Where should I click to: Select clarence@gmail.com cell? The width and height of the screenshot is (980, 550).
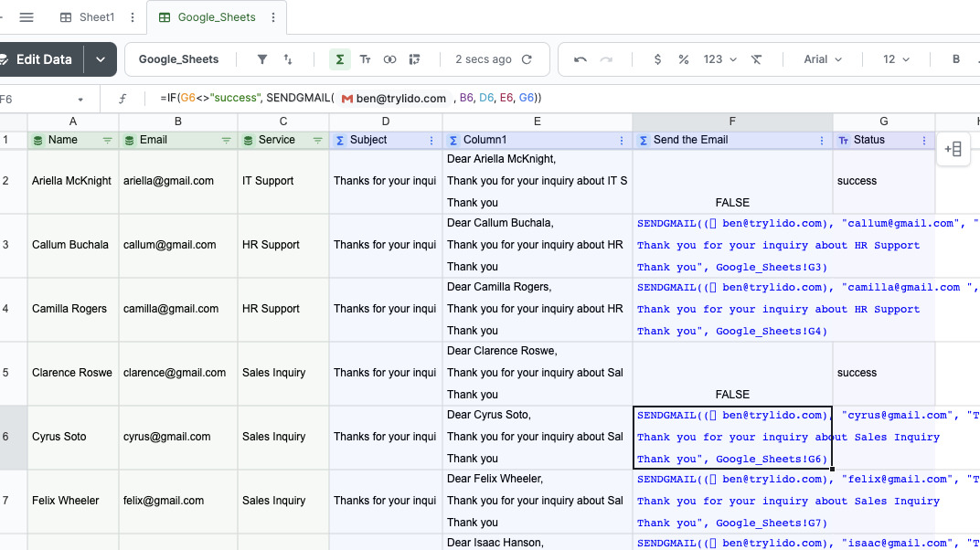click(x=178, y=373)
